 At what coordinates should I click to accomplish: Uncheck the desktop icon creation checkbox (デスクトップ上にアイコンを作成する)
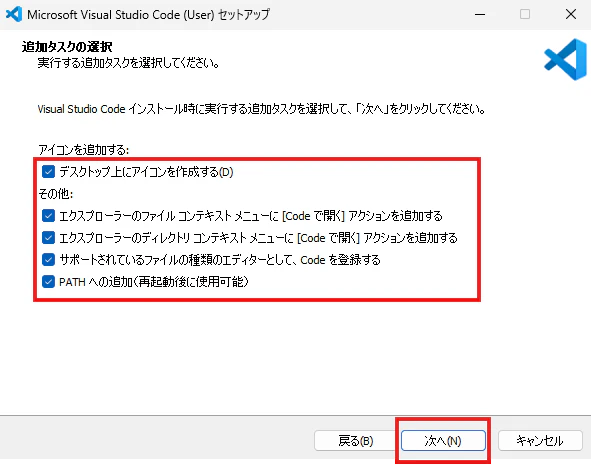point(48,172)
